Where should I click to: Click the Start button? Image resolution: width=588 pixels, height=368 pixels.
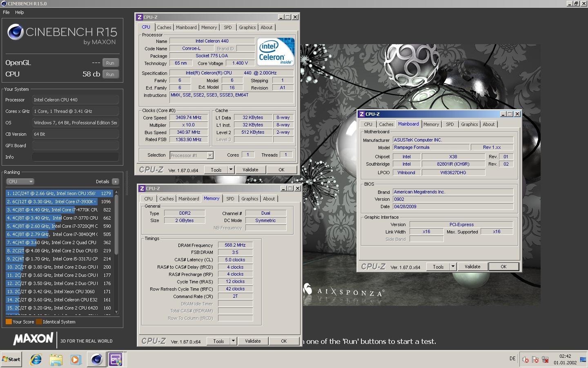(11, 359)
